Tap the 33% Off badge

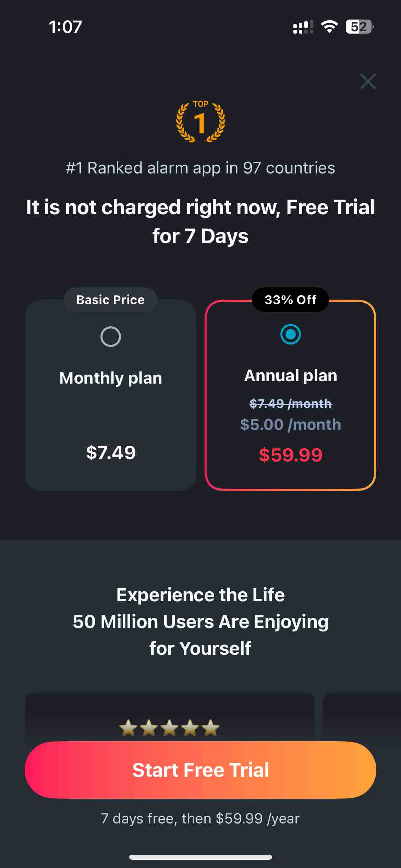[x=290, y=300]
